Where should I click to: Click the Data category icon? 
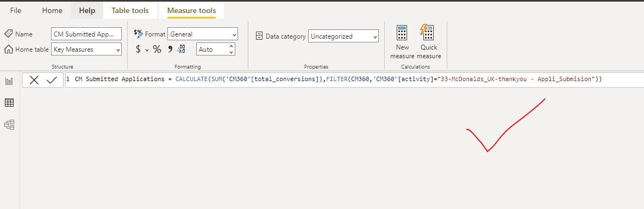(x=259, y=36)
